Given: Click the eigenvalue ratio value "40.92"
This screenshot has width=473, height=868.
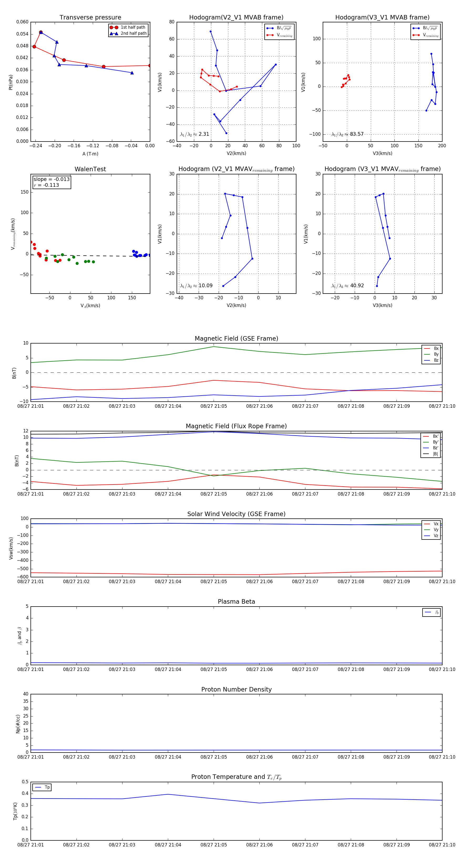Looking at the screenshot, I should [357, 286].
